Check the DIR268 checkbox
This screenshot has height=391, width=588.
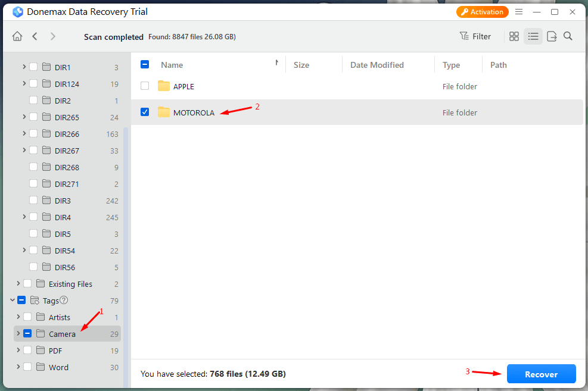click(x=33, y=167)
